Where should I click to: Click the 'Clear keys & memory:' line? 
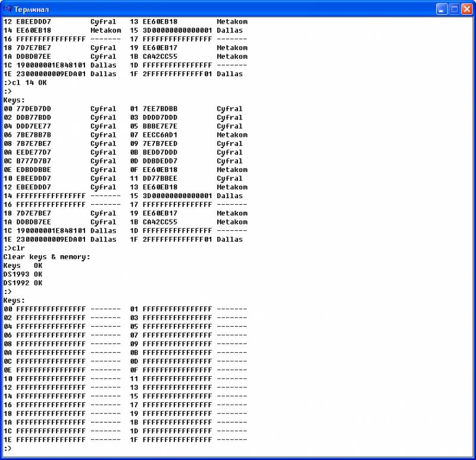point(47,257)
